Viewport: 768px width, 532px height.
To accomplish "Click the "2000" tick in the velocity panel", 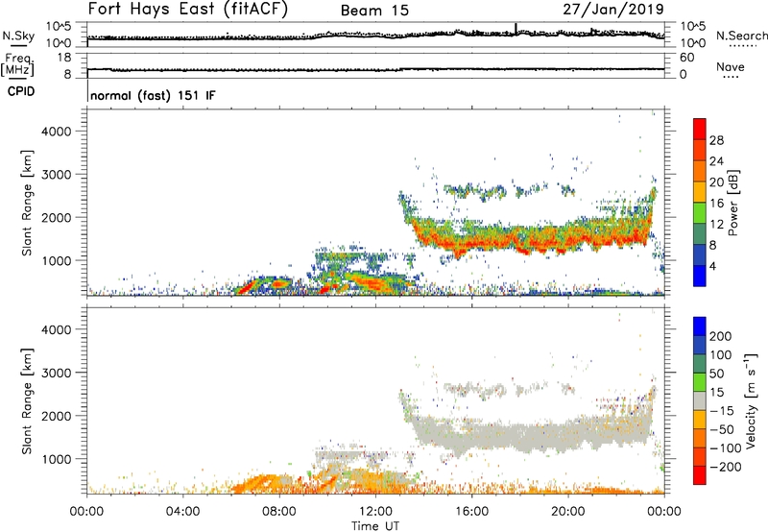I will coord(56,416).
